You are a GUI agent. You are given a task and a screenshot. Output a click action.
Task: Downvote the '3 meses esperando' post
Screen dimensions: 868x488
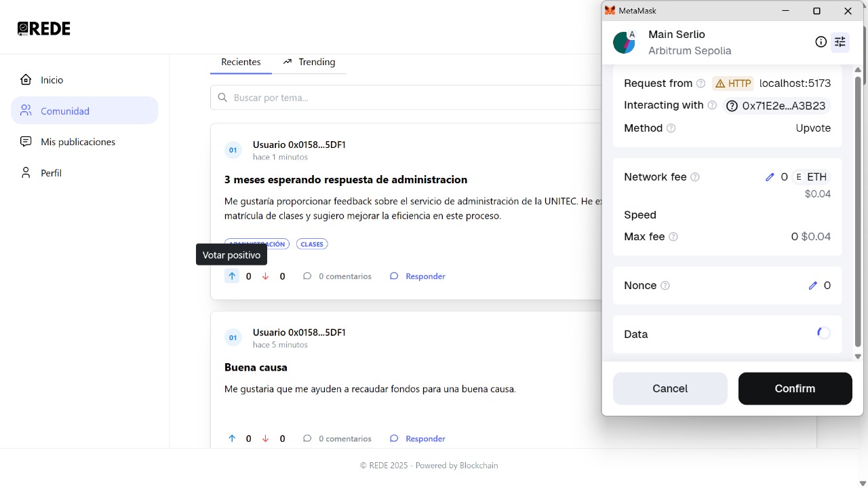pyautogui.click(x=266, y=276)
